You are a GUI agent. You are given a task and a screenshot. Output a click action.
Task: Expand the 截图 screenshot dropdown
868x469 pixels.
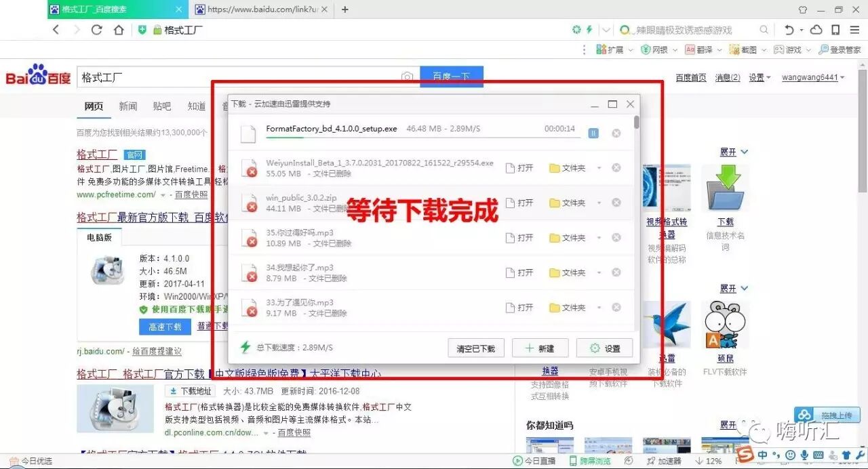pyautogui.click(x=764, y=49)
